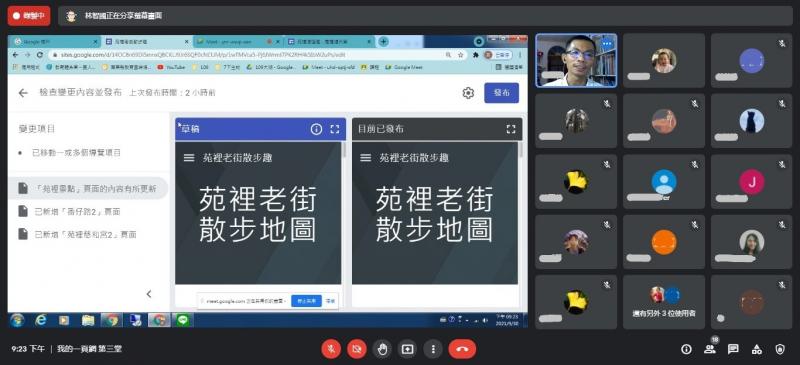The width and height of the screenshot is (800, 365).
Task: Click the taskbar clock showing 09:23
Action: coord(507,320)
